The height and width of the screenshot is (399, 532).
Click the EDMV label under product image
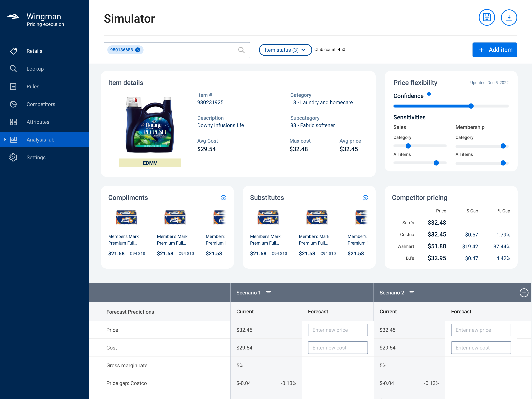[150, 163]
